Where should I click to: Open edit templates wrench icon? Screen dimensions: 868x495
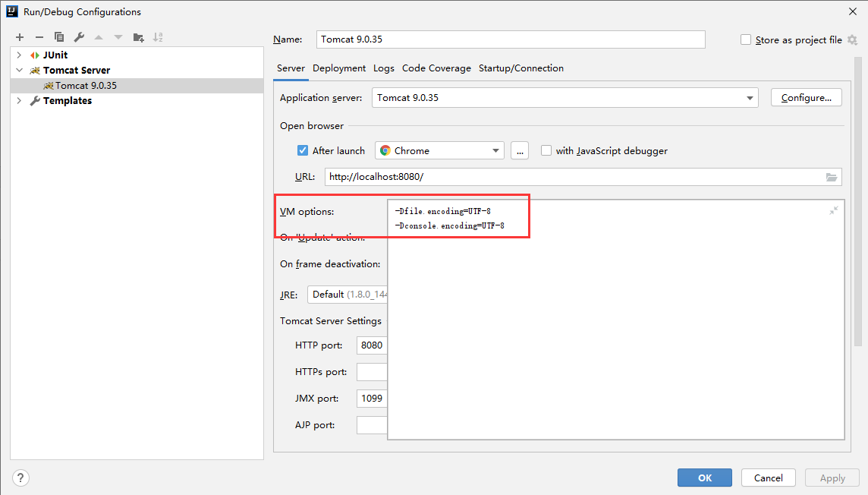coord(79,37)
